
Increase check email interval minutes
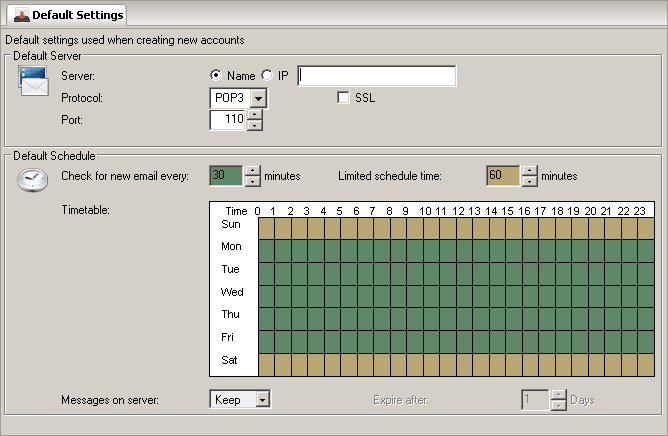pyautogui.click(x=252, y=170)
